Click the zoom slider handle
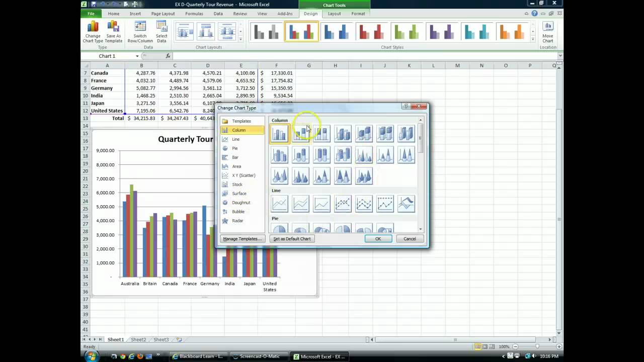Viewport: 644px width, 362px height. click(x=537, y=346)
